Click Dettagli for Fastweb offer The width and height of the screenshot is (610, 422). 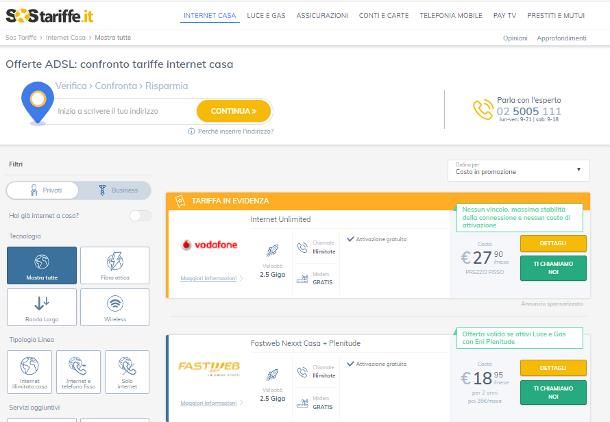click(553, 368)
